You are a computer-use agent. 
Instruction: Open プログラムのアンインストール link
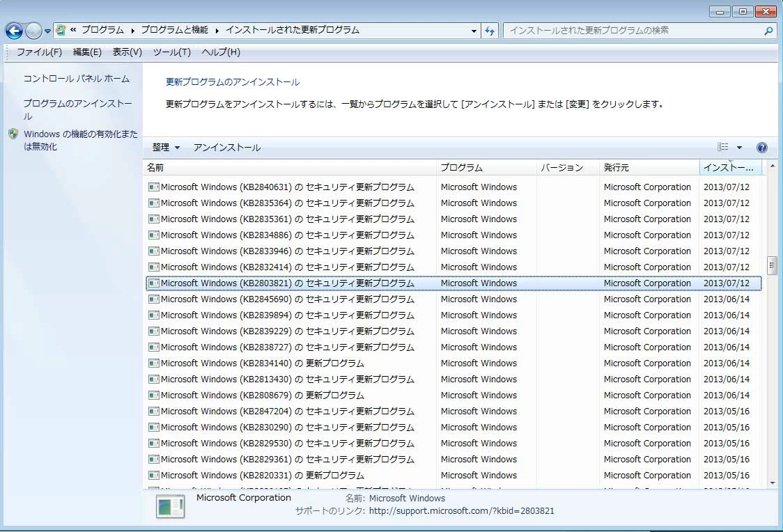(77, 109)
